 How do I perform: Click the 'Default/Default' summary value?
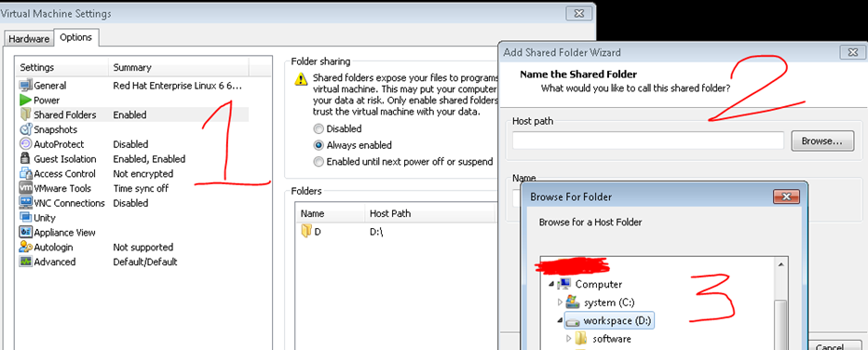coord(145,262)
